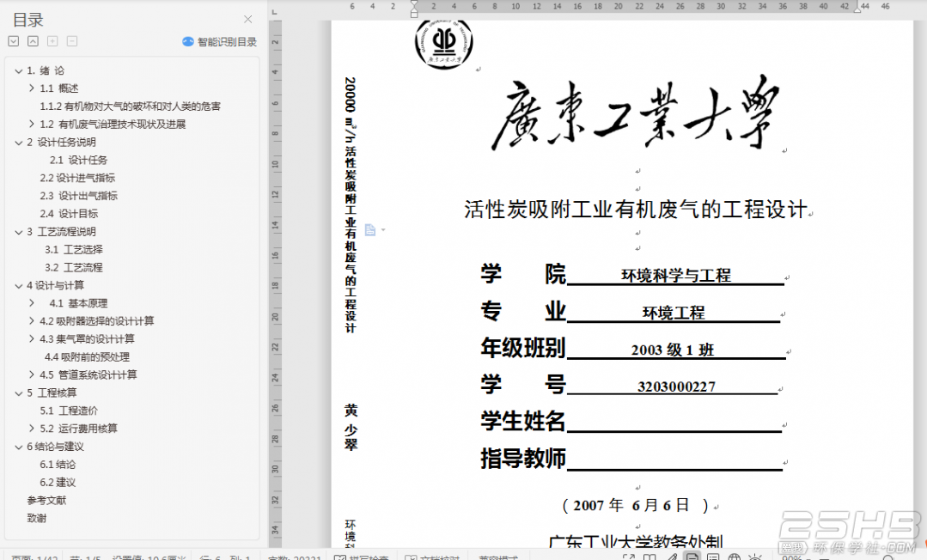Image resolution: width=927 pixels, height=560 pixels.
Task: Click the value '环境工程' after 专业
Action: pyautogui.click(x=674, y=313)
